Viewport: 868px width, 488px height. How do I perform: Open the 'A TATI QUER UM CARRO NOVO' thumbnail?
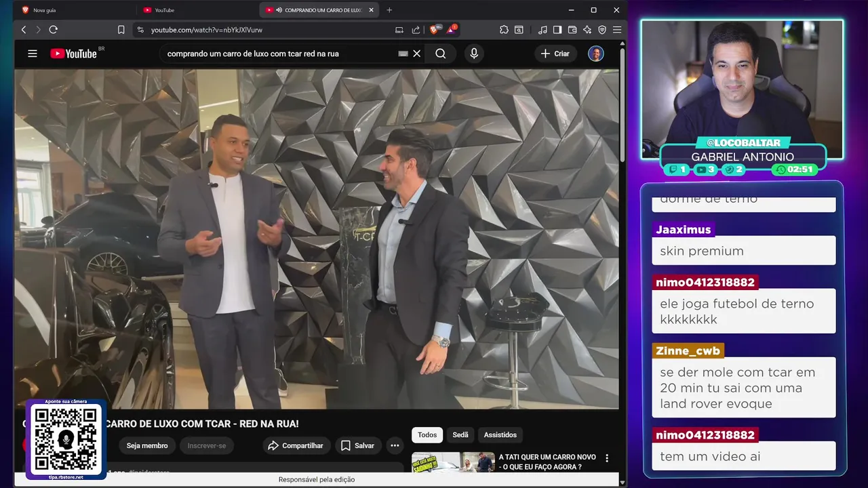453,462
